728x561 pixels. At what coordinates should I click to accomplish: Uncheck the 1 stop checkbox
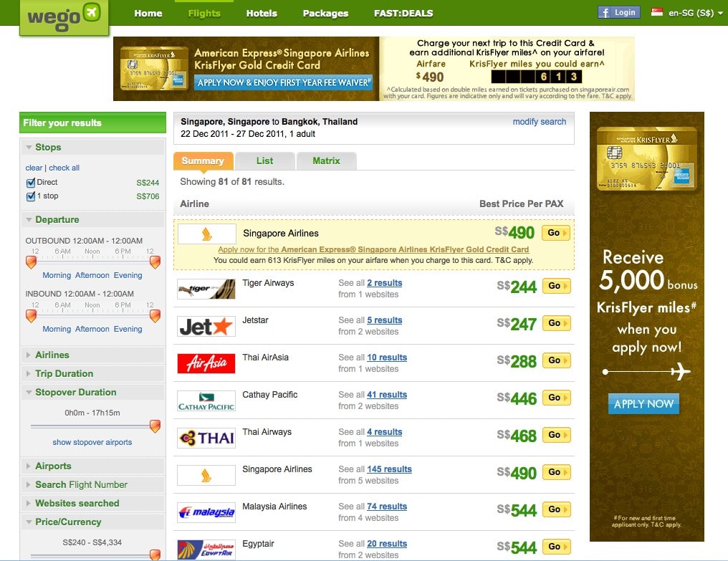click(x=31, y=196)
